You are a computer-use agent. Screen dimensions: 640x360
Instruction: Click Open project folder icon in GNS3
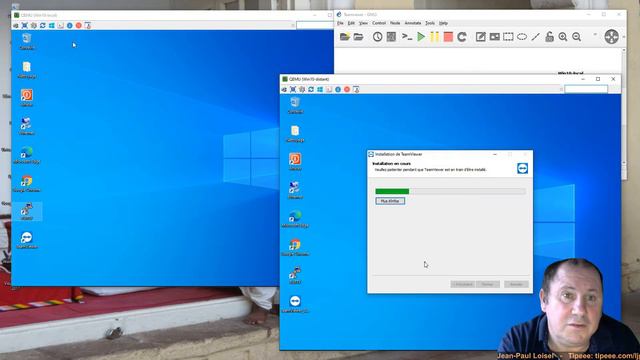[x=358, y=37]
